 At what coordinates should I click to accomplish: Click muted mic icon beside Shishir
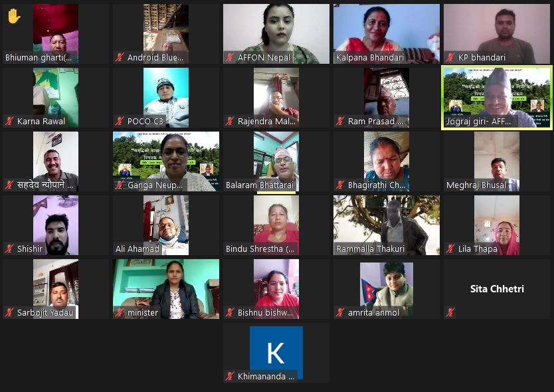tap(9, 249)
